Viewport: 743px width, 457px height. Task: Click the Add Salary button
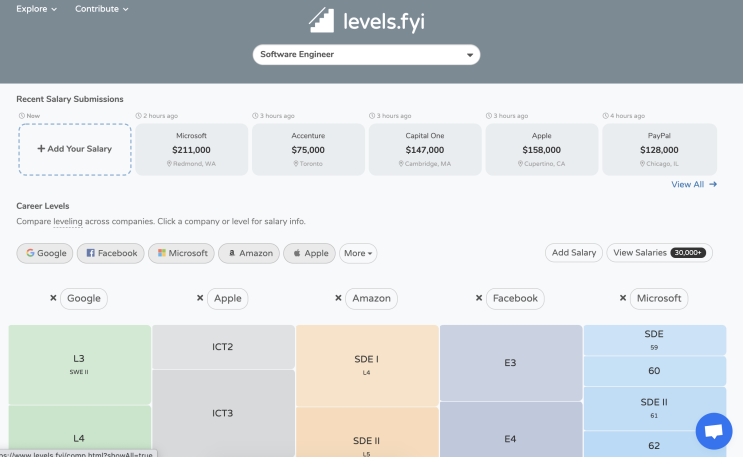tap(574, 253)
